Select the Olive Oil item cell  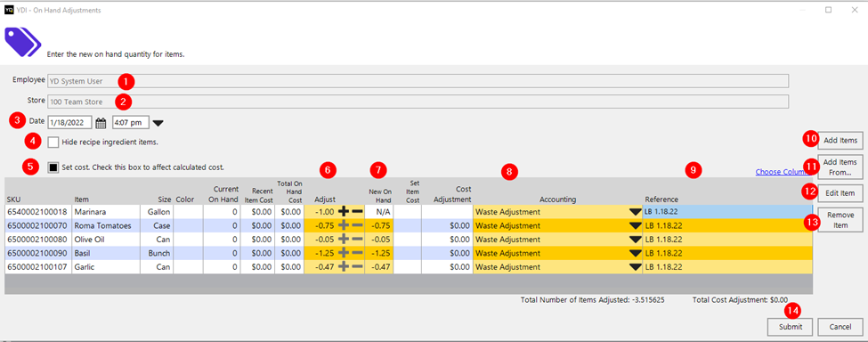(105, 239)
